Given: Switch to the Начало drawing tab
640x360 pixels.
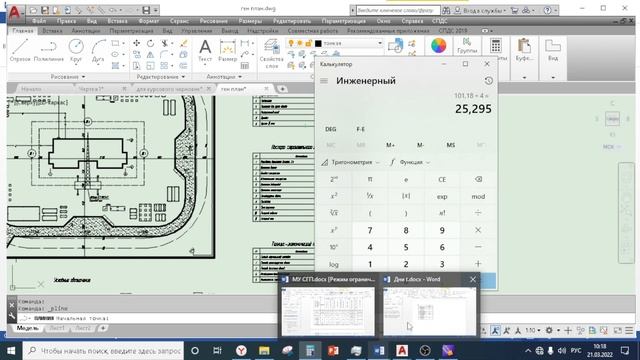Looking at the screenshot, I should (31, 89).
